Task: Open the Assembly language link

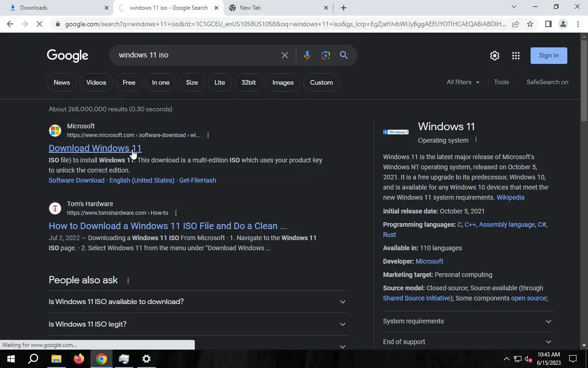Action: point(507,224)
